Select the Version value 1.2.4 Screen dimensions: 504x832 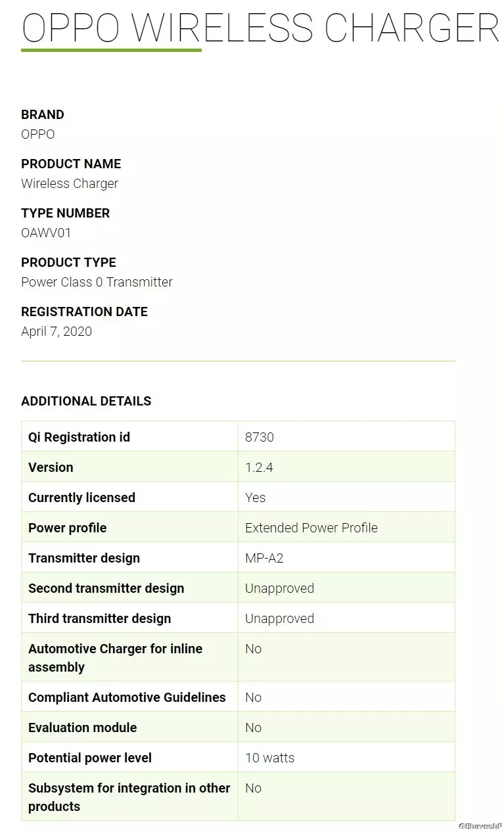(x=259, y=467)
